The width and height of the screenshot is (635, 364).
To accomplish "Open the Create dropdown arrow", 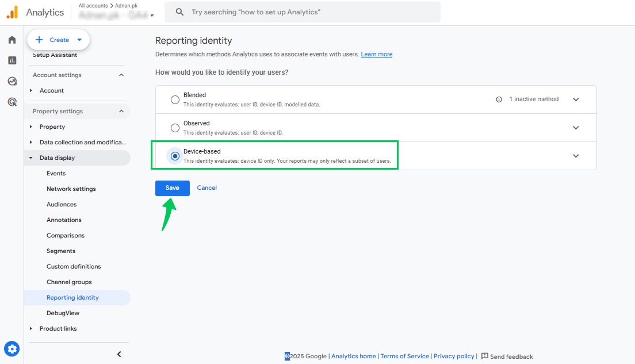I will pos(79,40).
